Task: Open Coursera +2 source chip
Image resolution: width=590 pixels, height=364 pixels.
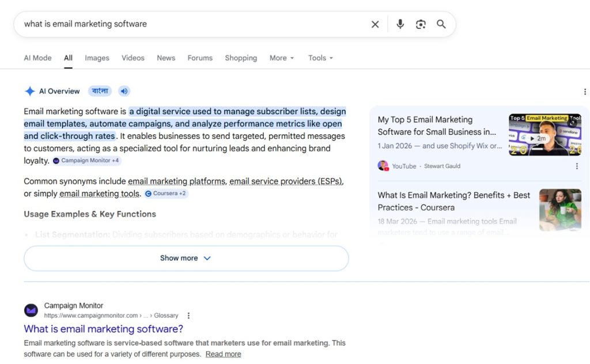Action: [x=166, y=194]
